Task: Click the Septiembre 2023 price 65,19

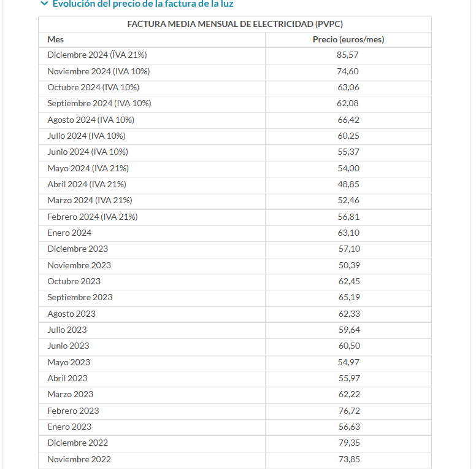Action: (350, 297)
